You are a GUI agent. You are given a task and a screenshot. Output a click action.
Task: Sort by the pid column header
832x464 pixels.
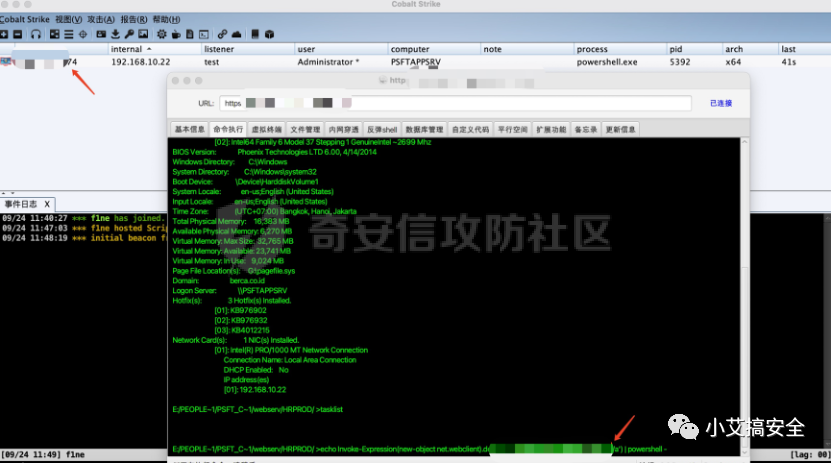(695, 49)
